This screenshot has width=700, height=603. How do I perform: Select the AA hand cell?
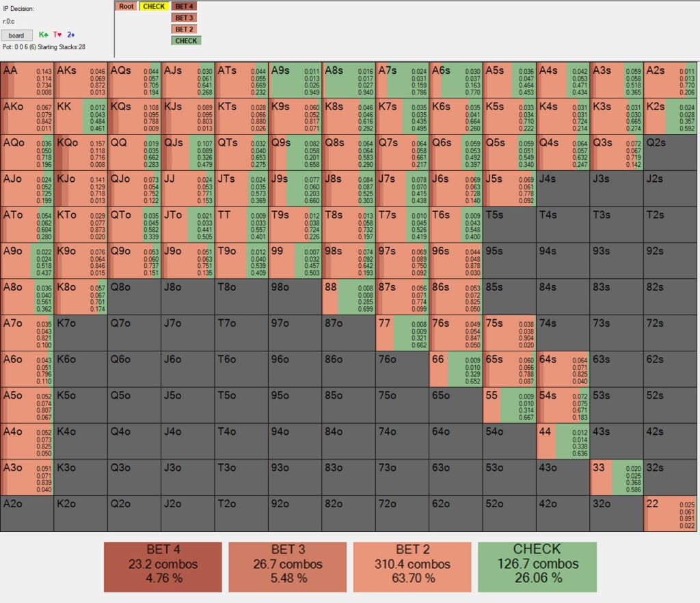point(27,80)
